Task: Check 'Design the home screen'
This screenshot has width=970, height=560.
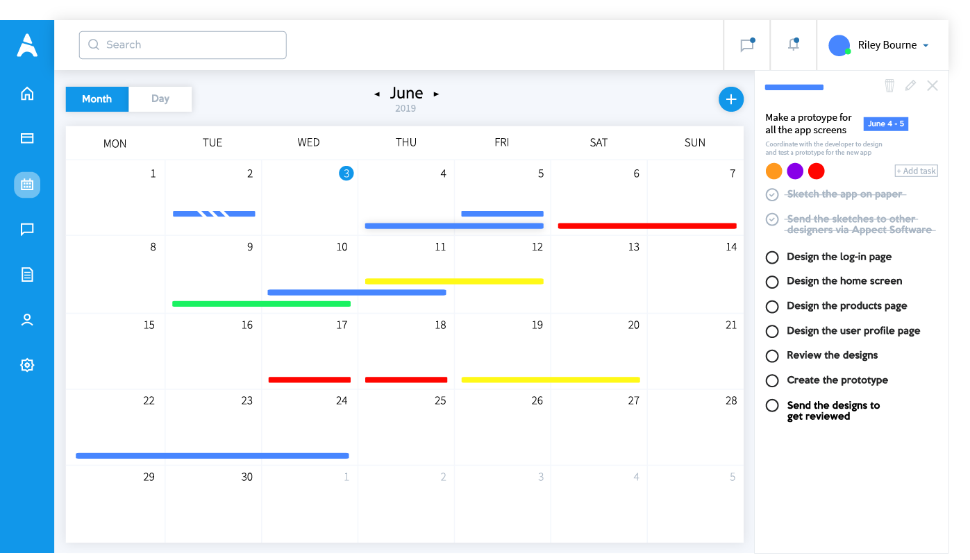Action: 772,282
